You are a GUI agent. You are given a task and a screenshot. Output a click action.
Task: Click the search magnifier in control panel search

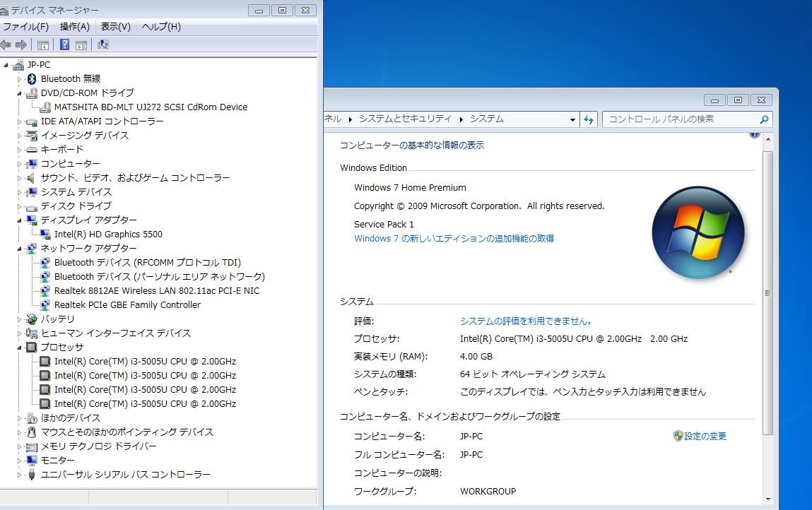pos(764,119)
